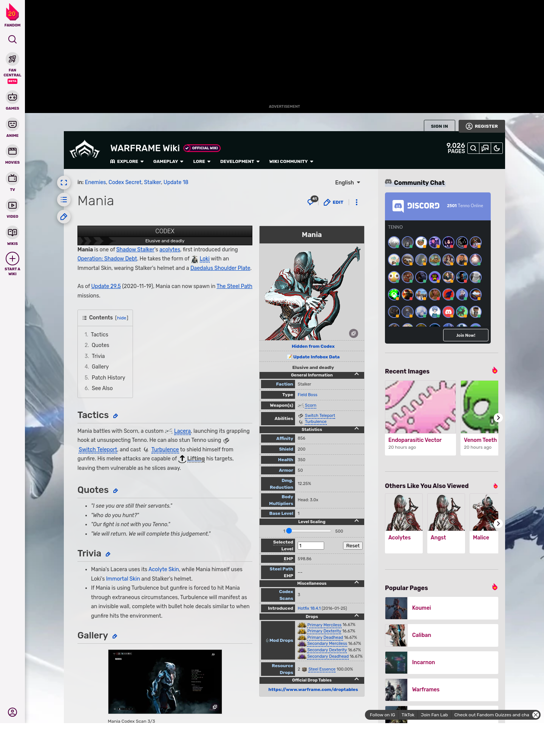Open the wiki Discussions icon in header

[485, 148]
